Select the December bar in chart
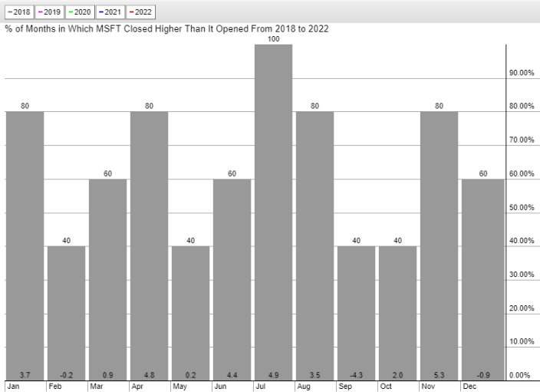 pos(482,280)
